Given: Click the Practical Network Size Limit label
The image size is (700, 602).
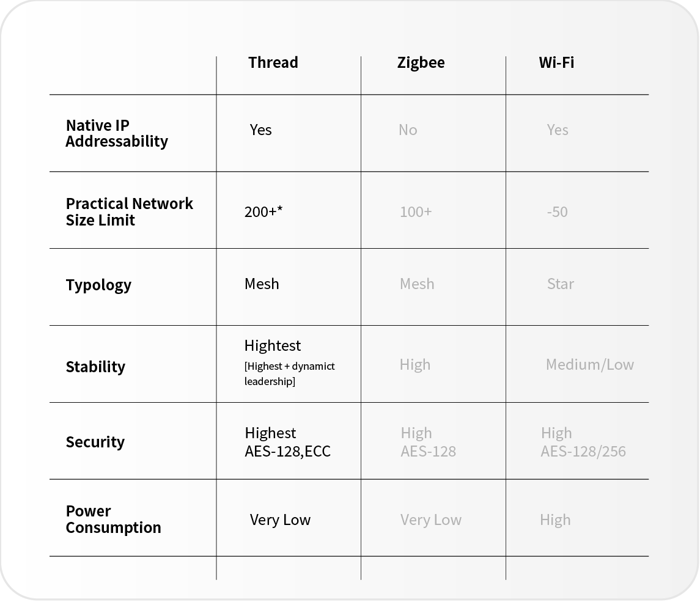Looking at the screenshot, I should pos(129,211).
